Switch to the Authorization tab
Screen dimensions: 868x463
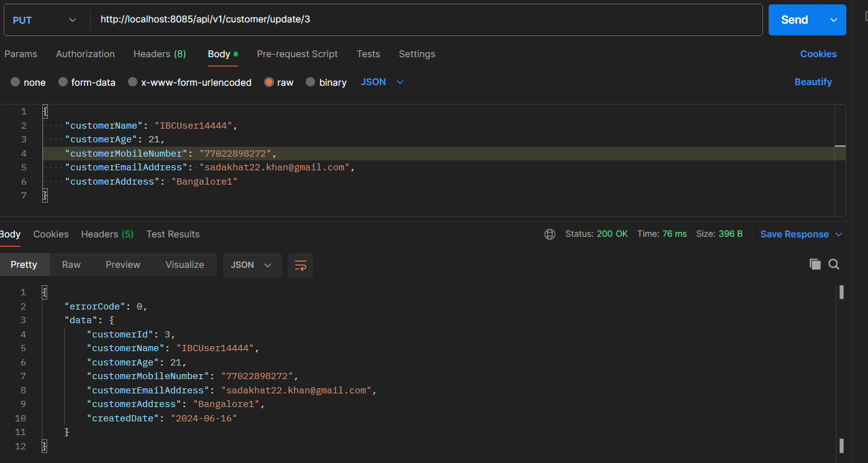[x=85, y=54]
